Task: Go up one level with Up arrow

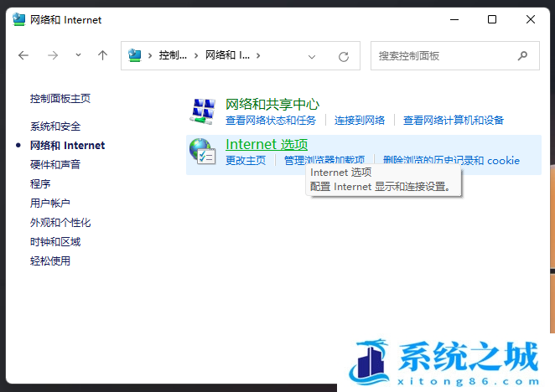Action: pyautogui.click(x=102, y=54)
